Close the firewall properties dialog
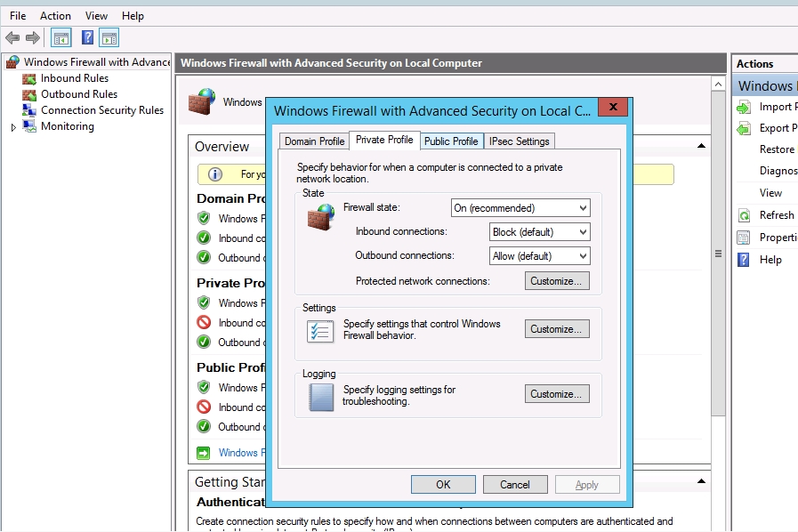The image size is (798, 532). click(x=613, y=107)
